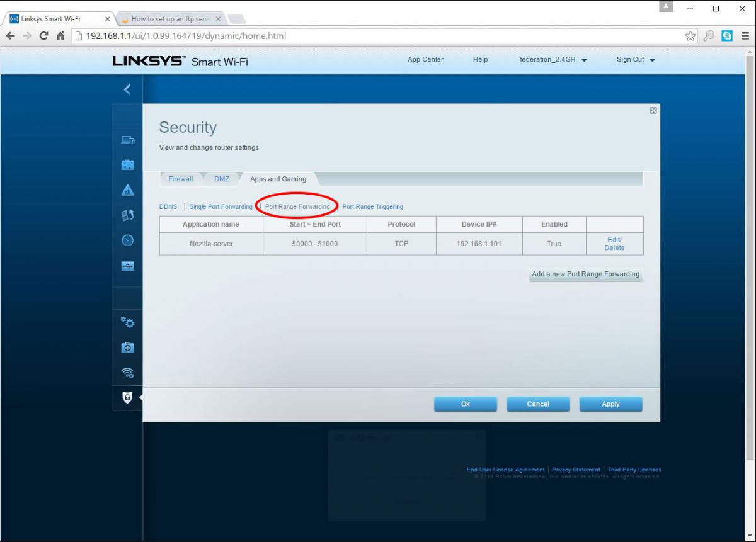Screen dimensions: 756x542
Task: Delete the filezilla-server forwarding entry
Action: point(614,247)
